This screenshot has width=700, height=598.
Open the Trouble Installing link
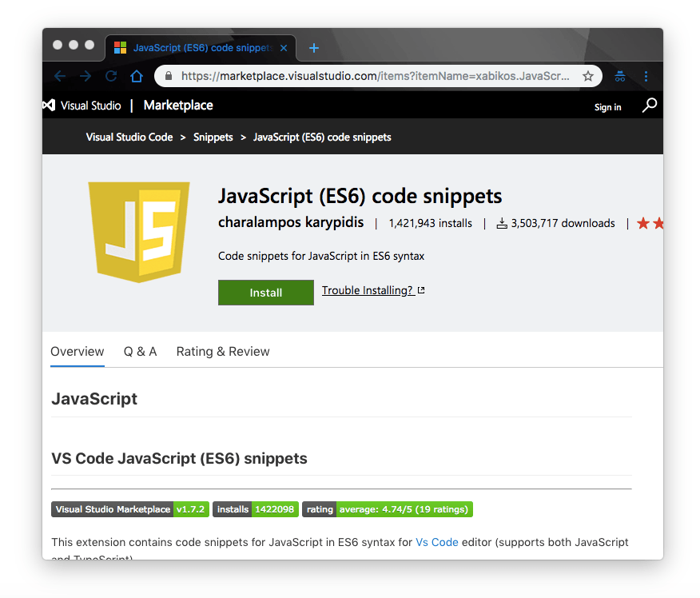[368, 290]
